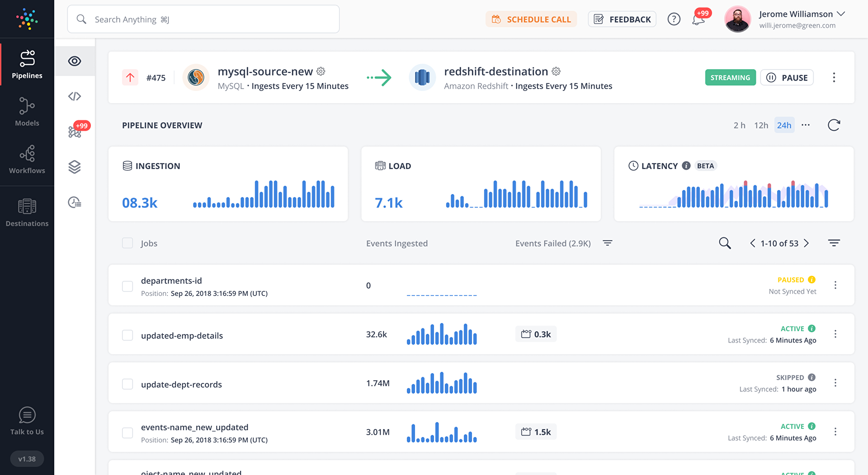Viewport: 868px width, 475px height.
Task: Click the refresh icon near time range options
Action: (834, 125)
